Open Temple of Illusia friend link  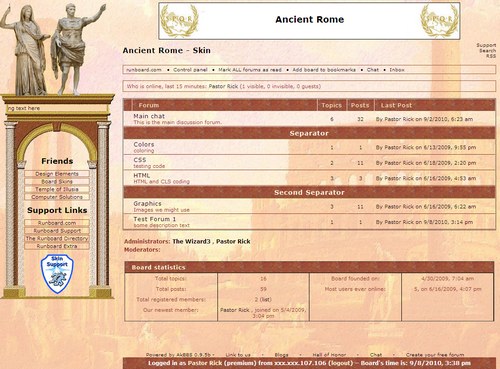(x=57, y=189)
